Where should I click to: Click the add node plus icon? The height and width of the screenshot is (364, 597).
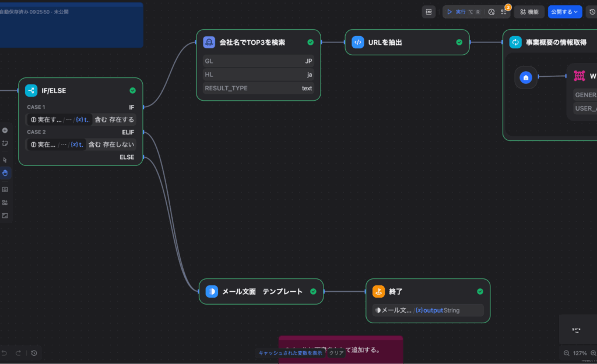(5, 130)
